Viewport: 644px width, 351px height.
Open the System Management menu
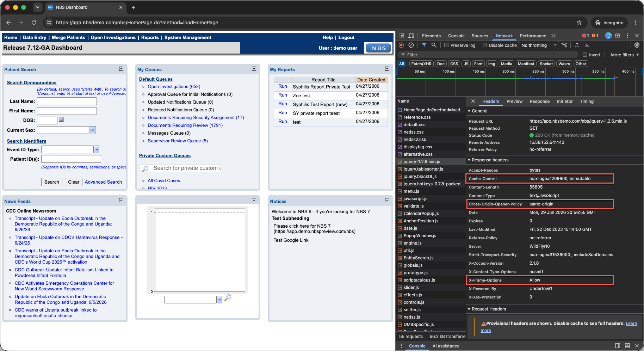click(x=188, y=37)
